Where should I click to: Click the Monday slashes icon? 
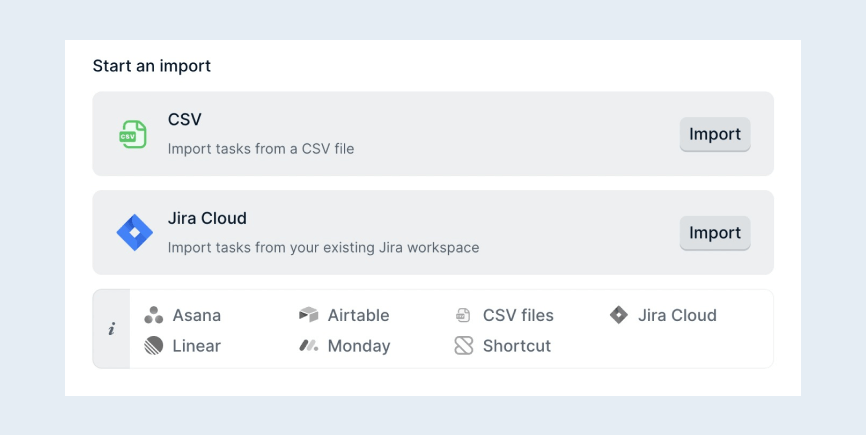309,346
